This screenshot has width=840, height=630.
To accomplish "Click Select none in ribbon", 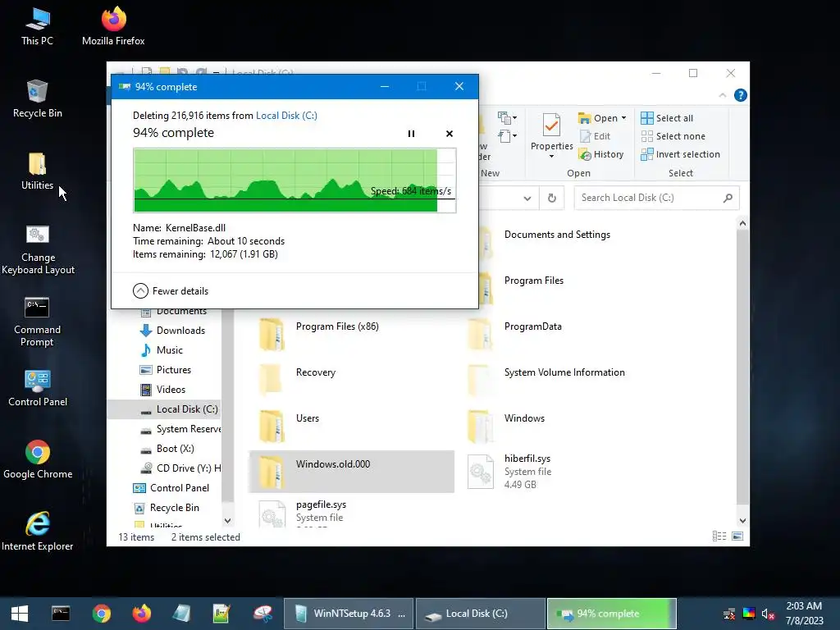I will point(673,136).
